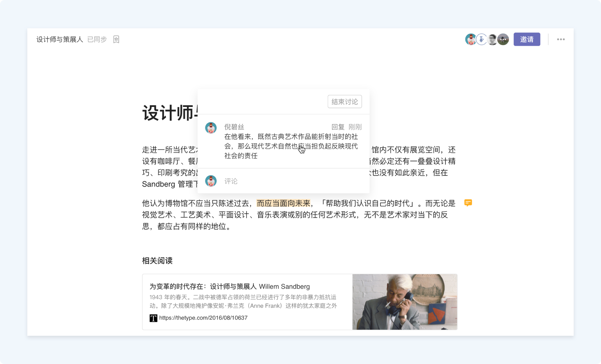
Task: Click the second collaborator avatar with tie
Action: [481, 39]
